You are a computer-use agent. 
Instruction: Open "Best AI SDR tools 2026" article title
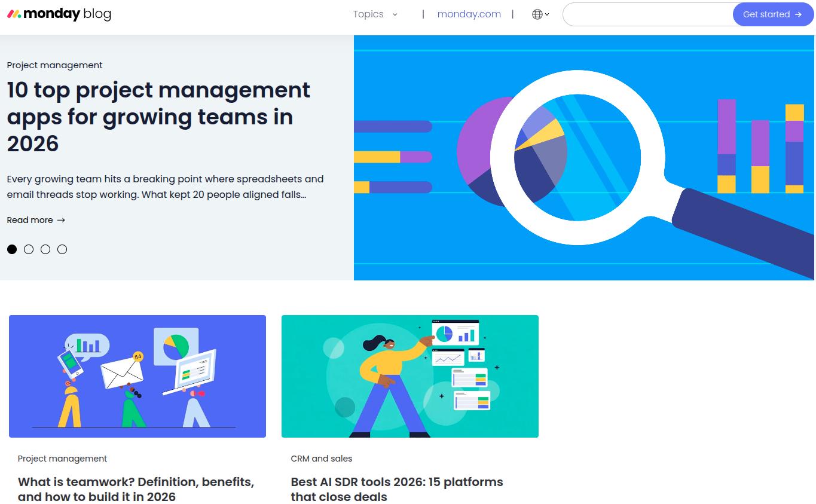click(x=397, y=489)
